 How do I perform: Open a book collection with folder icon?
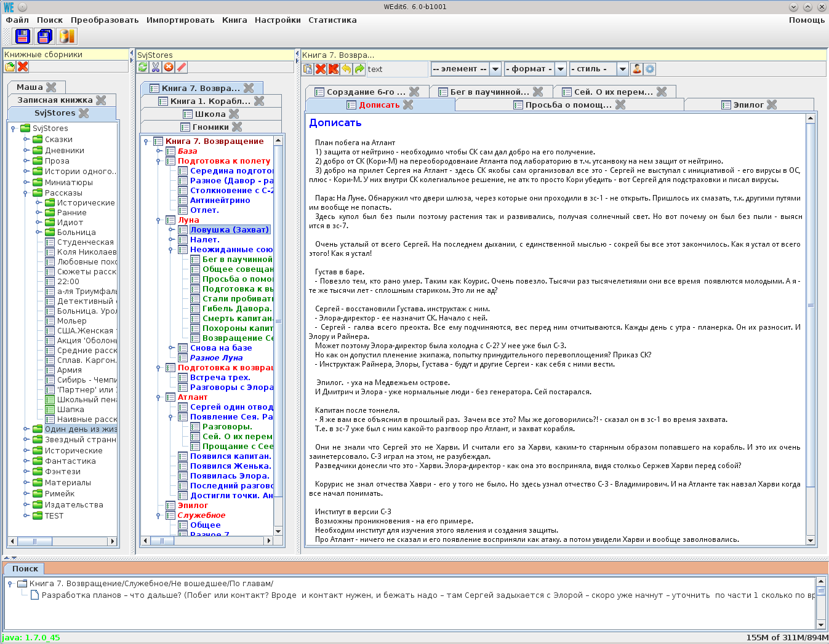[10, 67]
